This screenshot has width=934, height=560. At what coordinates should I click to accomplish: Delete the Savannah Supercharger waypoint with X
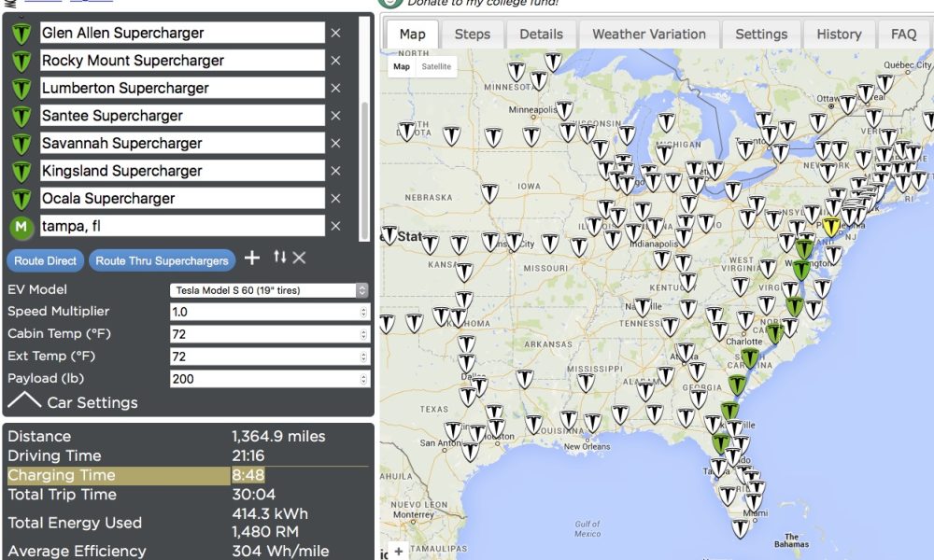coord(335,144)
